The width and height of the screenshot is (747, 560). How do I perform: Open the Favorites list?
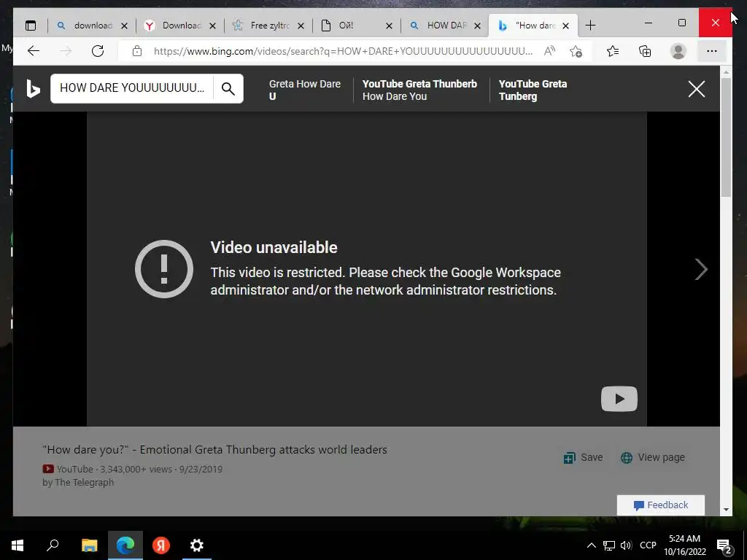613,51
